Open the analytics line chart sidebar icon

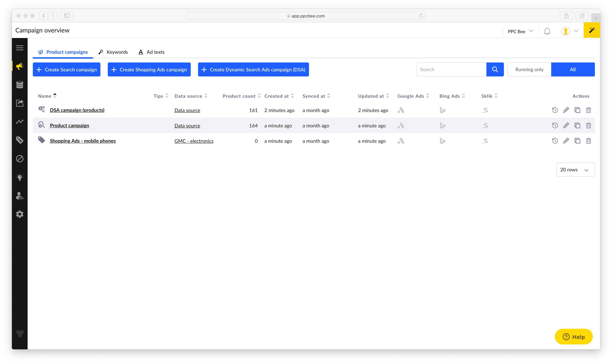[x=20, y=122]
